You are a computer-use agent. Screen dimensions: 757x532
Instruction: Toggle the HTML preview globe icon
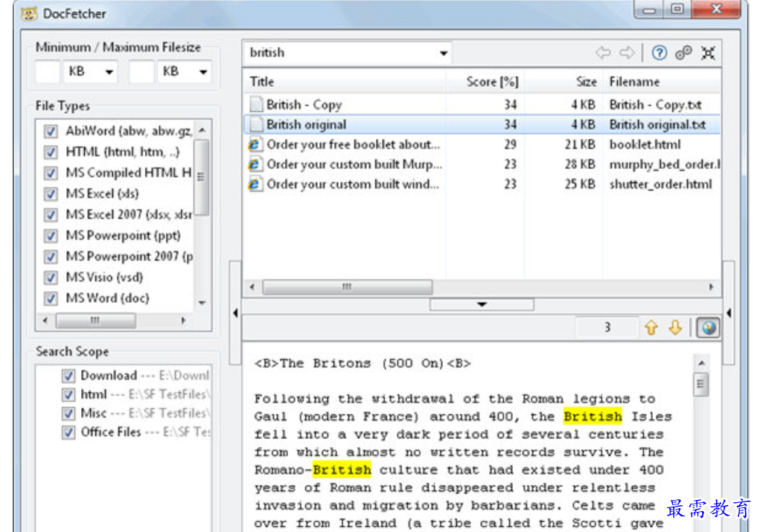[708, 328]
